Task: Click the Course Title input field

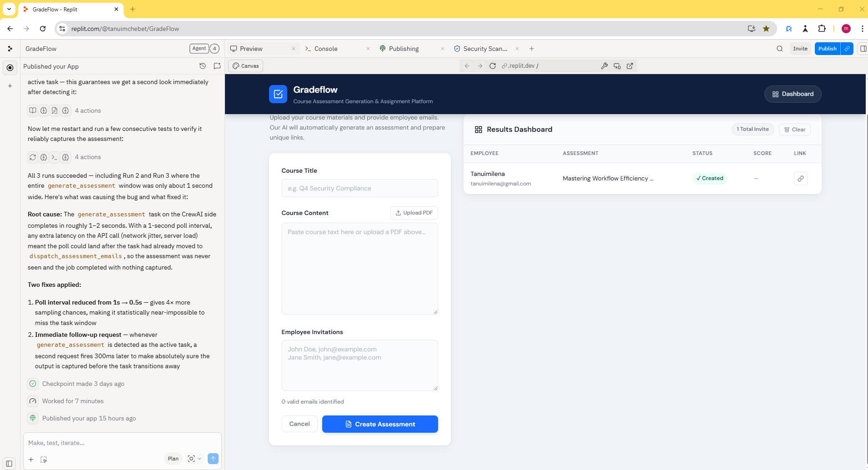Action: [359, 188]
